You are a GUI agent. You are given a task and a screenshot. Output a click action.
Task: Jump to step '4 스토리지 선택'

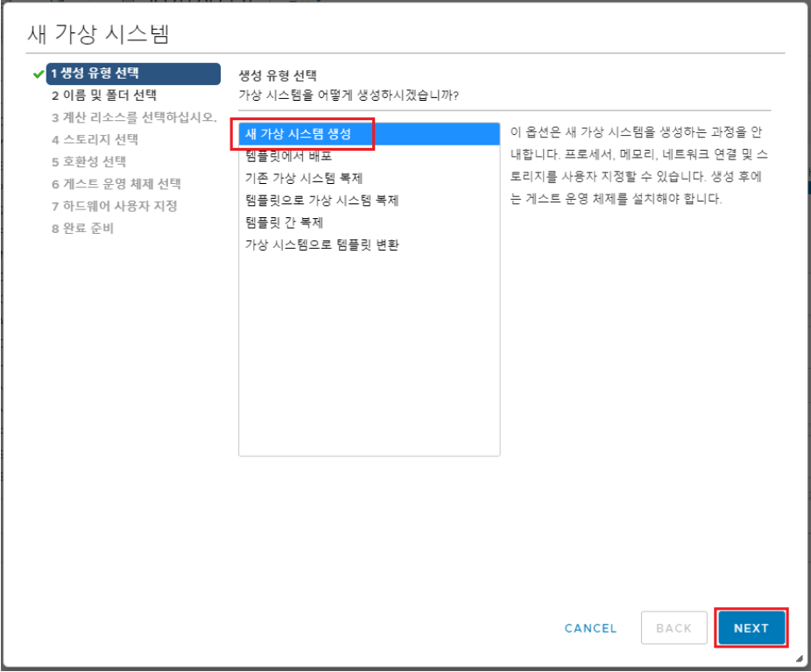[95, 139]
